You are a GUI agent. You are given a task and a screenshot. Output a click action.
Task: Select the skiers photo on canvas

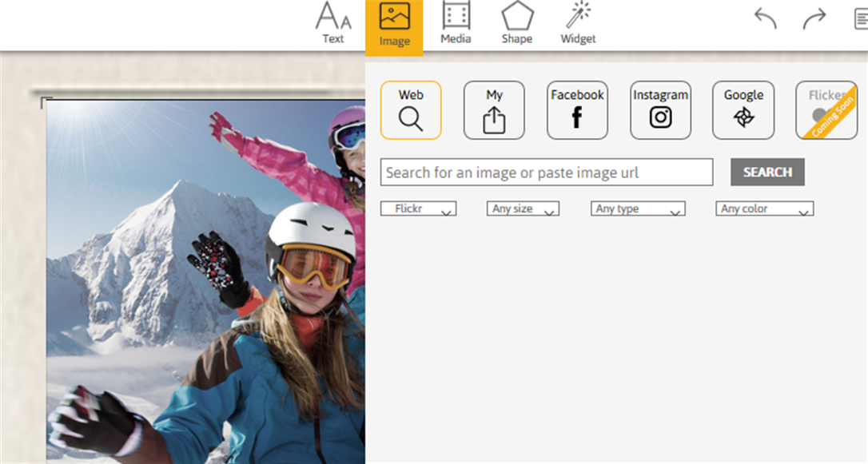pos(205,281)
